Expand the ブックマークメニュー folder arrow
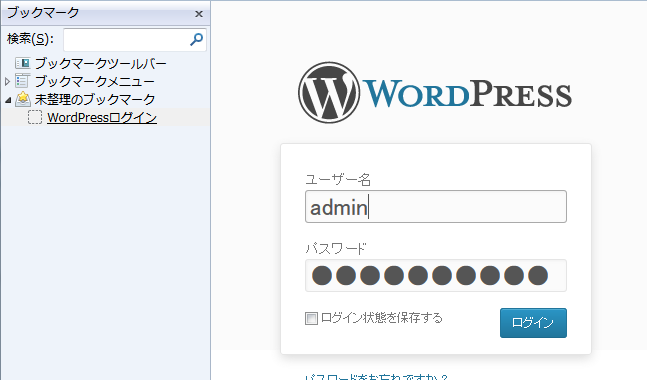 [7, 81]
